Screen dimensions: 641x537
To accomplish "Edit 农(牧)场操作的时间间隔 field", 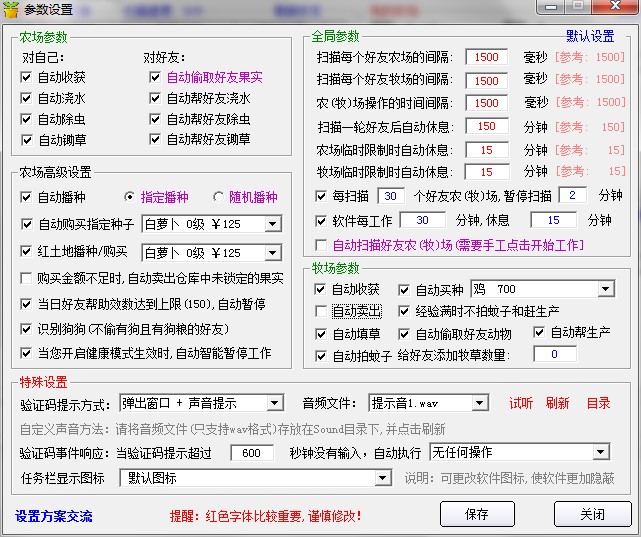I will point(486,103).
